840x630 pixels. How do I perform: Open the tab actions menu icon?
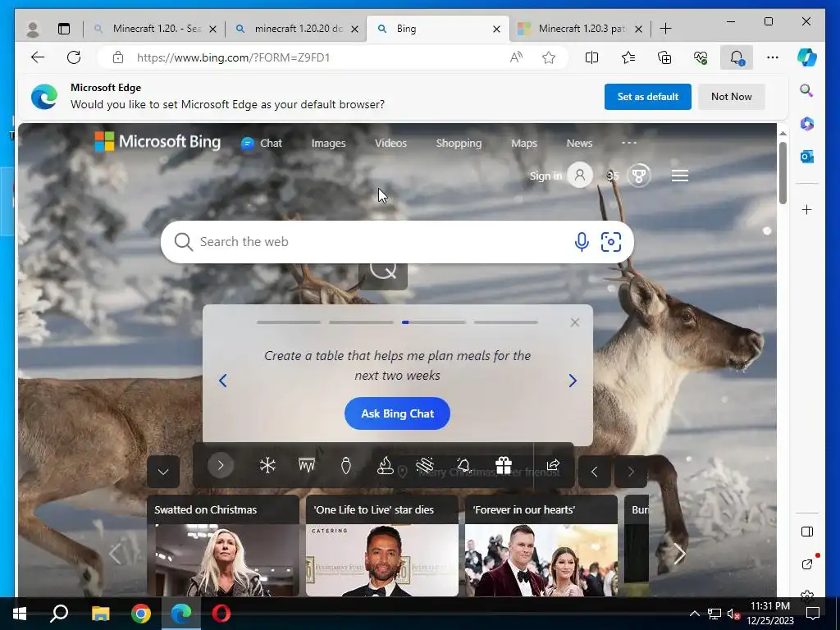[64, 29]
